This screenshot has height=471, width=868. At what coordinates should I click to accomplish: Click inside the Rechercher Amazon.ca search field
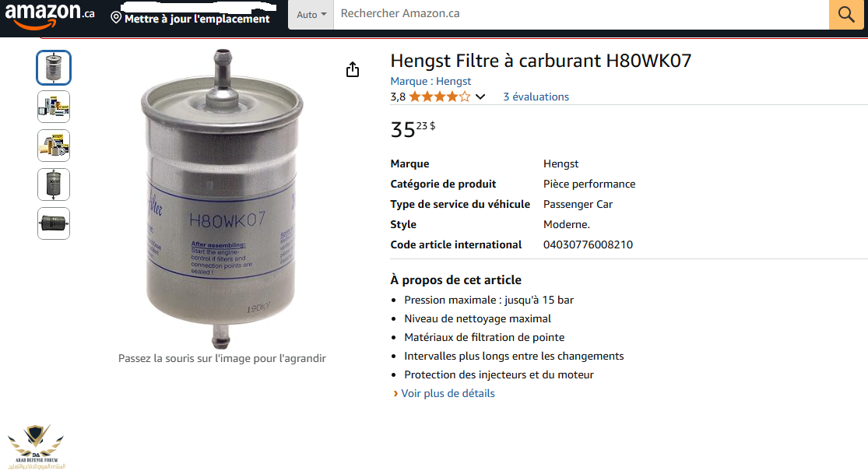click(581, 14)
